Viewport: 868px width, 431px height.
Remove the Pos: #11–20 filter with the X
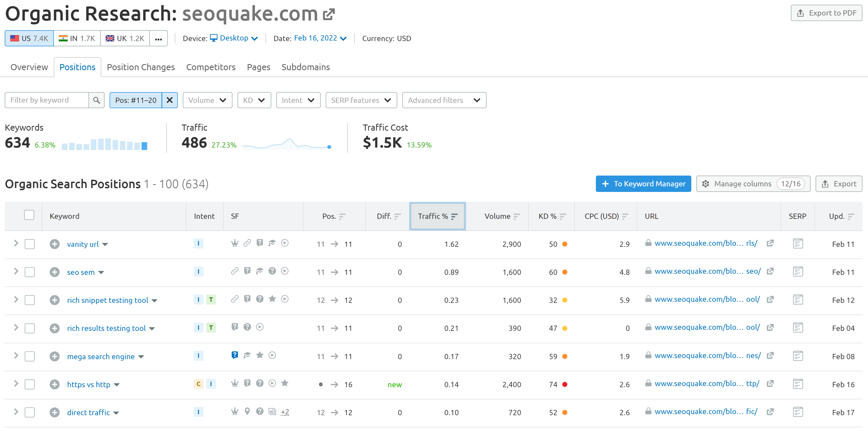pos(169,100)
